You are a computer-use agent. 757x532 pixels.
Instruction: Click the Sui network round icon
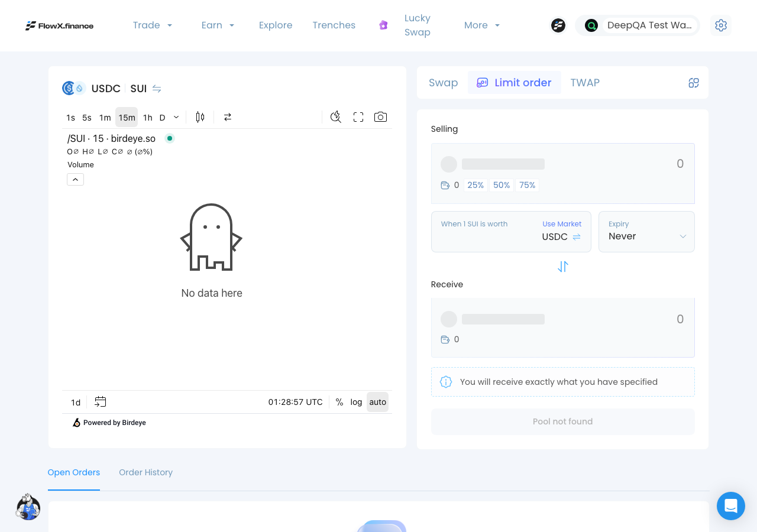tap(558, 25)
